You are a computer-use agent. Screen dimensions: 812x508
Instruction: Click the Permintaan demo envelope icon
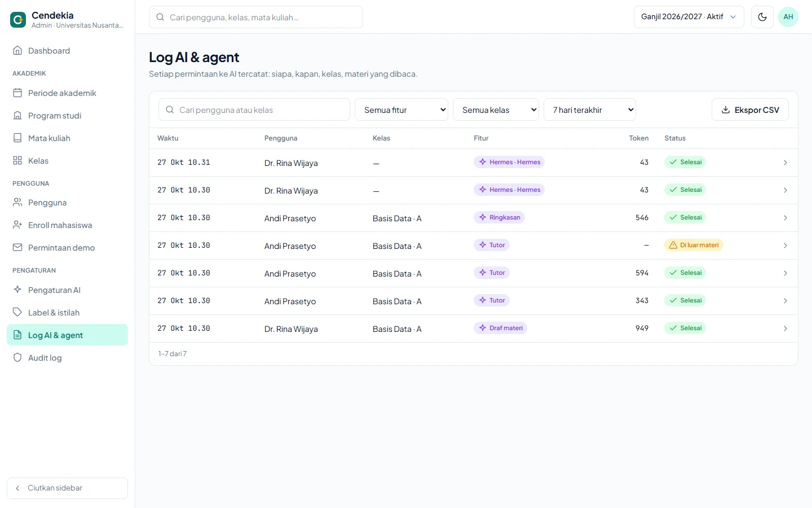[x=17, y=248]
